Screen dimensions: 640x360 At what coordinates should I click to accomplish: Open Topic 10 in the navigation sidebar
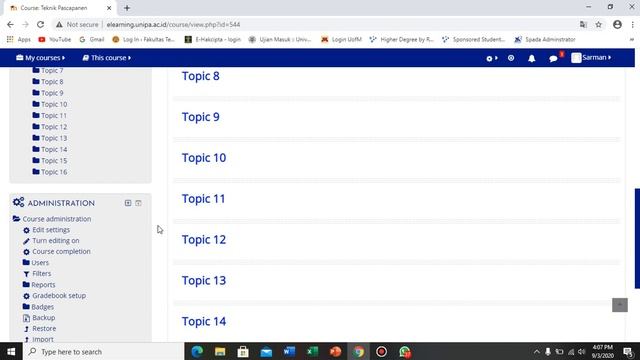coord(54,104)
